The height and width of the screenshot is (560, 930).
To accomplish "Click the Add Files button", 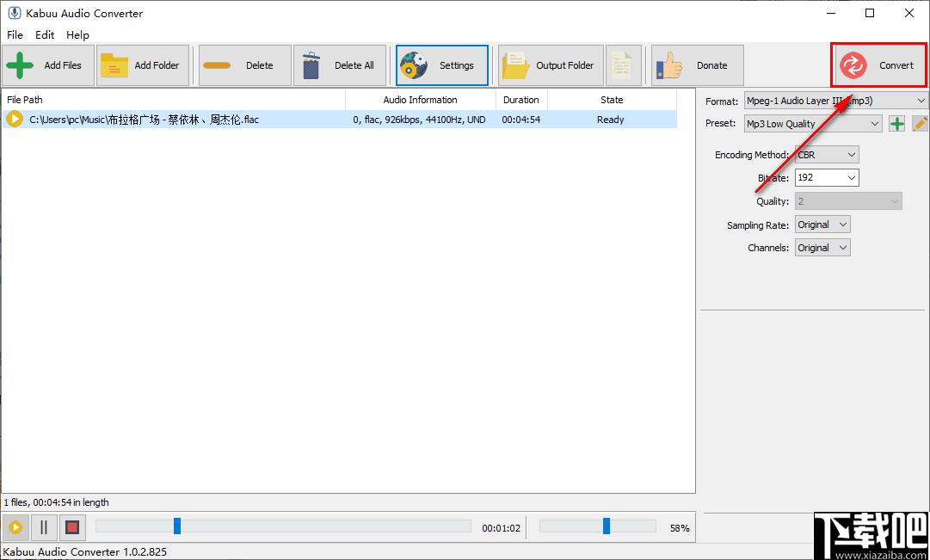I will click(48, 65).
